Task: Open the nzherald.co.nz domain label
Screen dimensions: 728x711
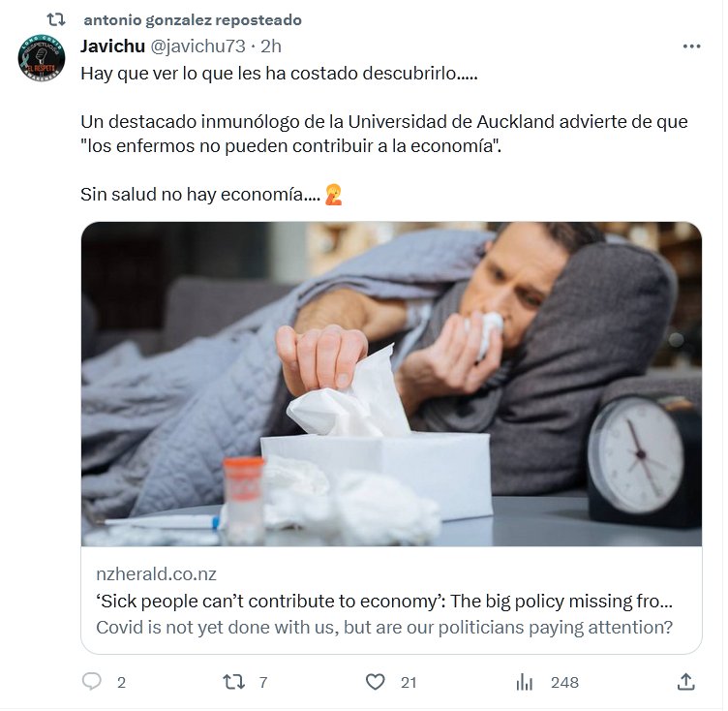Action: [x=157, y=574]
